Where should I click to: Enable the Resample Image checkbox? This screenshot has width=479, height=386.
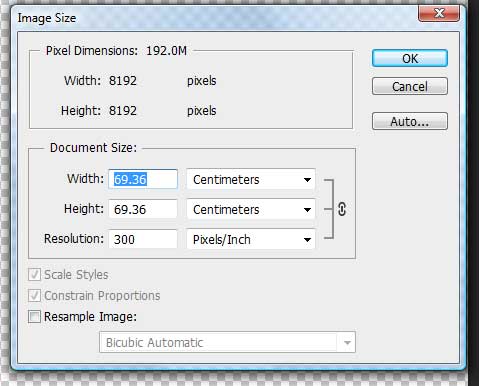click(34, 316)
